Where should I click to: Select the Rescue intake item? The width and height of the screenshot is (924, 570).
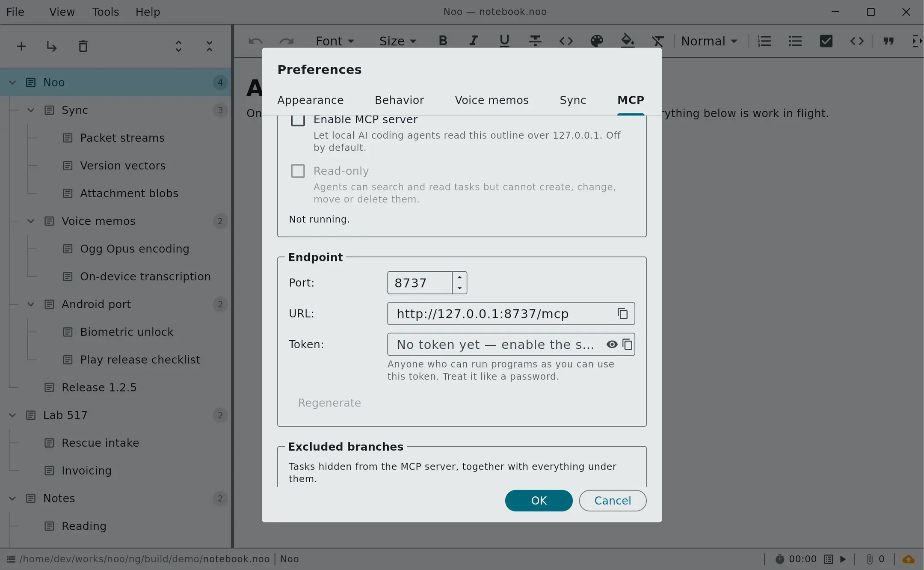click(x=100, y=443)
